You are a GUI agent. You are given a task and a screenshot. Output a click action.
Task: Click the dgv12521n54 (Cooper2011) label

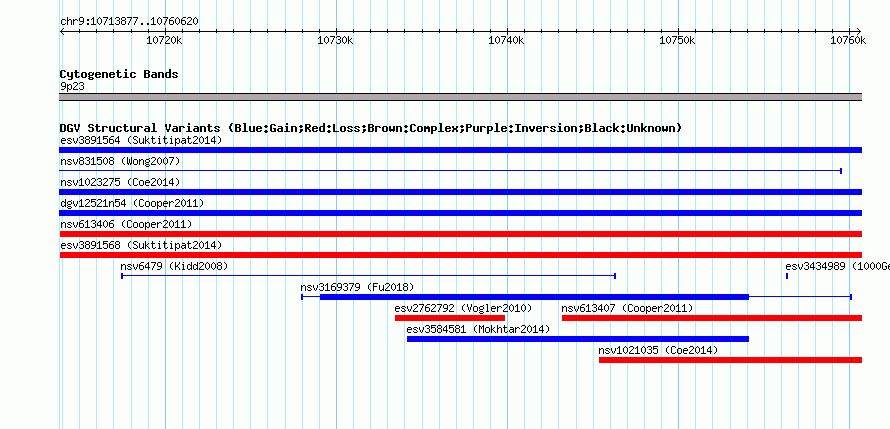point(132,203)
